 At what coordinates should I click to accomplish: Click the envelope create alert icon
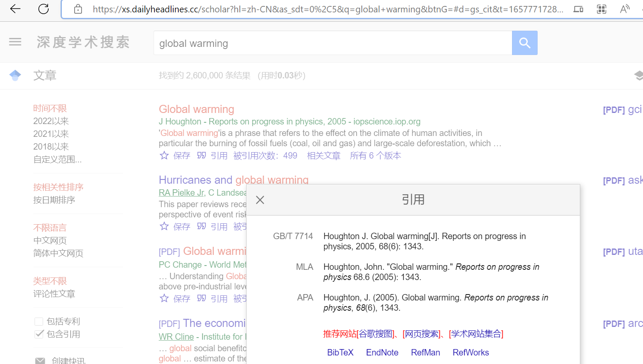[x=40, y=361]
